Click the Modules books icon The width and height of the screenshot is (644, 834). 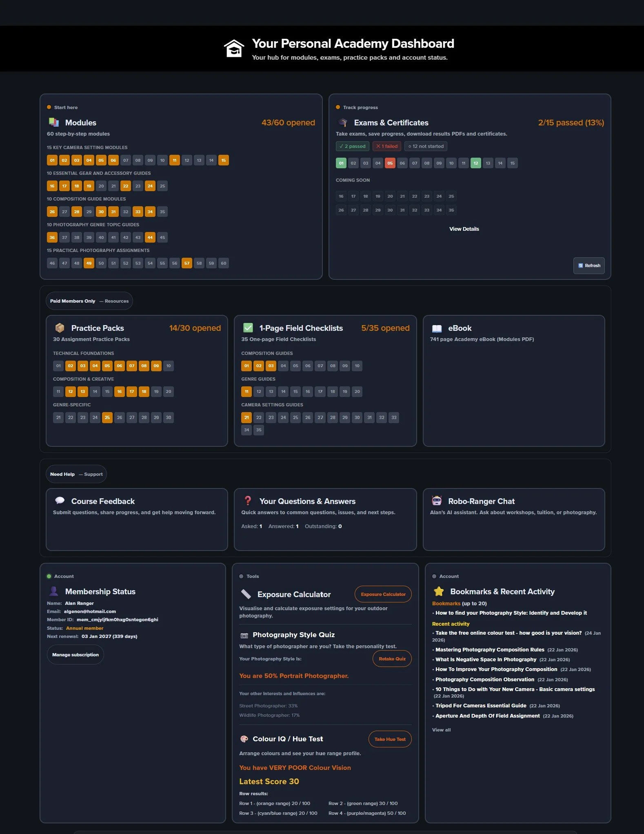[x=54, y=122]
